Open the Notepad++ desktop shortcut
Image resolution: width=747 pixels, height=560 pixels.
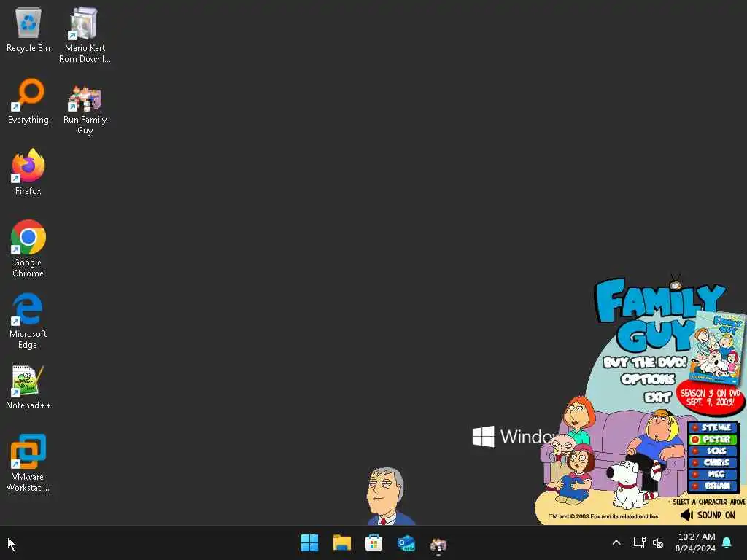click(x=28, y=387)
